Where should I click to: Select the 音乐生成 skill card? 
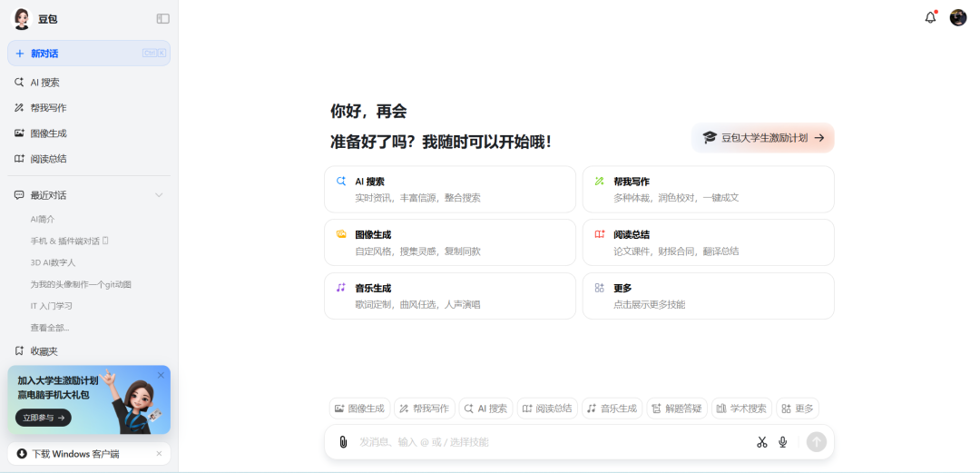(450, 295)
